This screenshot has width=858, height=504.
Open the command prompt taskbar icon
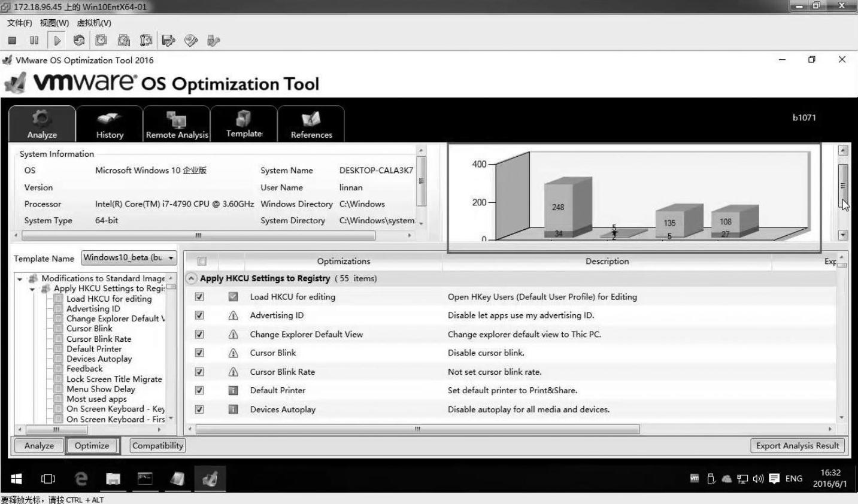[x=145, y=478]
